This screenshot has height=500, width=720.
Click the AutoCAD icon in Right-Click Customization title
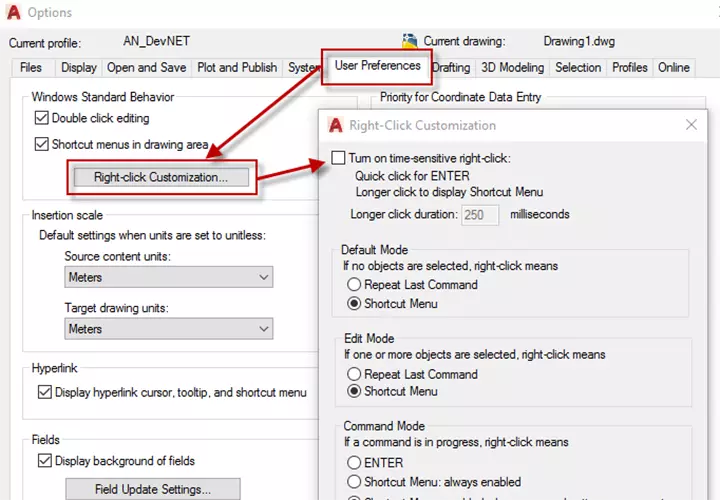[336, 125]
